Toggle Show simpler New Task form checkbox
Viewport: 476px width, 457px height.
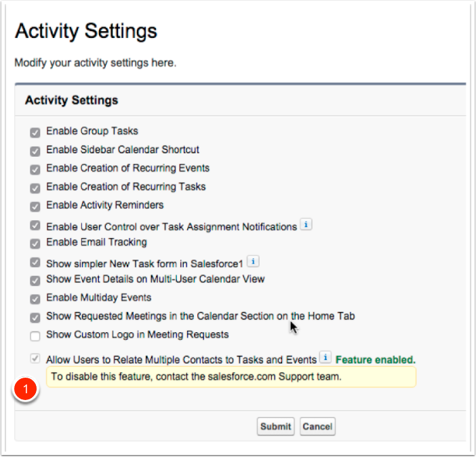35,262
